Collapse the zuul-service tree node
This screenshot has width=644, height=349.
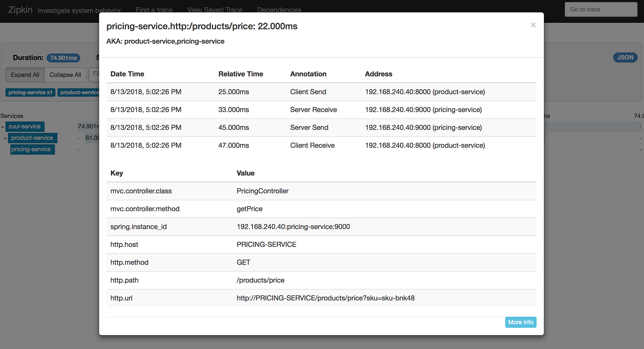pos(3,126)
